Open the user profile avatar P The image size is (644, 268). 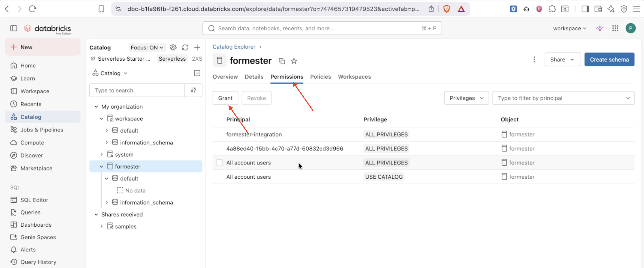630,28
